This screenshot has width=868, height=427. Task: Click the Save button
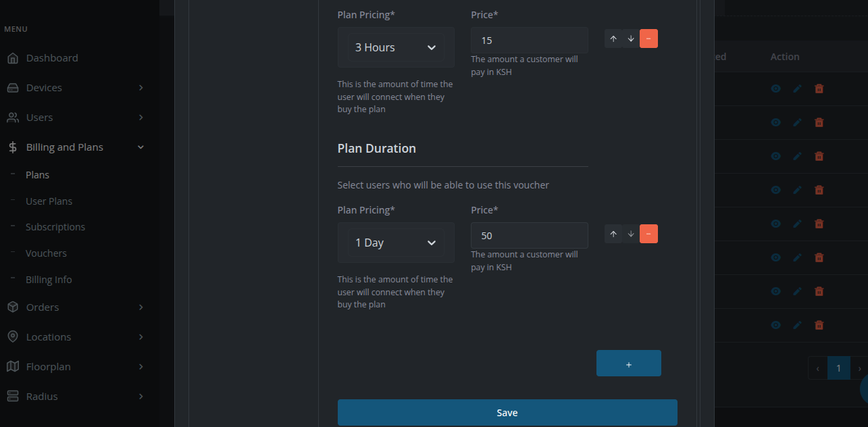pos(507,412)
